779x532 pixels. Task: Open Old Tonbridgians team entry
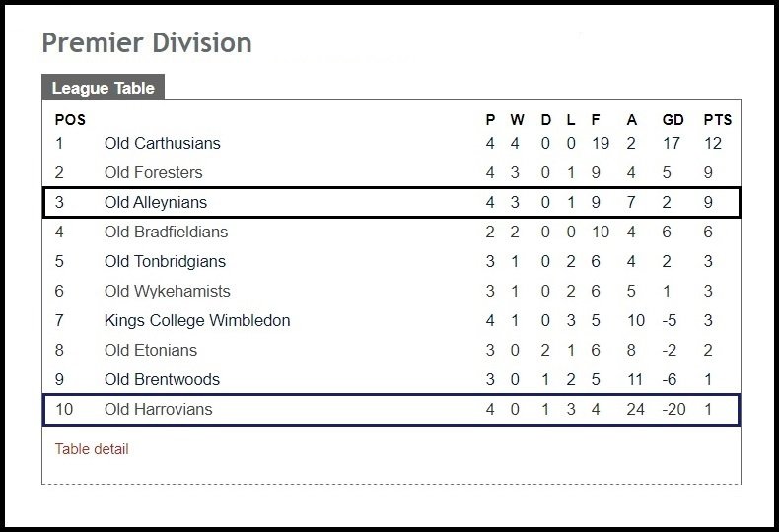pyautogui.click(x=165, y=261)
